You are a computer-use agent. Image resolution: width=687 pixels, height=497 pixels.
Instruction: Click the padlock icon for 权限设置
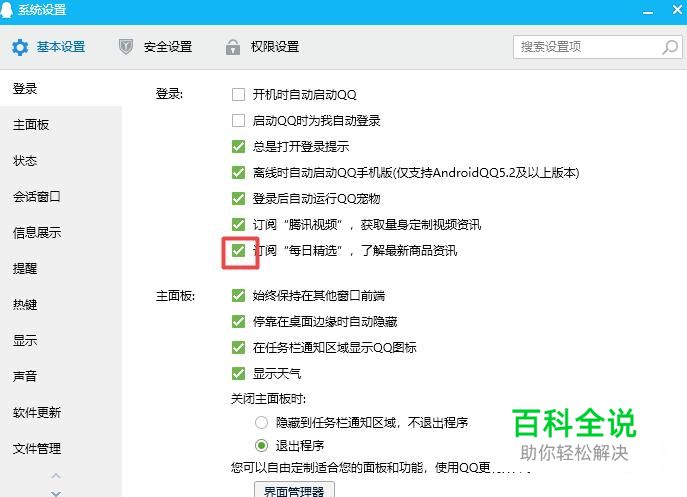coord(233,46)
